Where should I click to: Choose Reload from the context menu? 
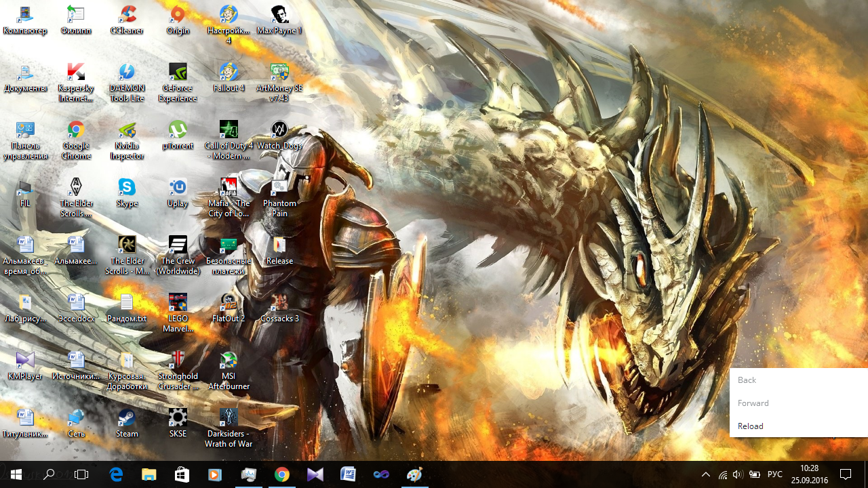[751, 426]
